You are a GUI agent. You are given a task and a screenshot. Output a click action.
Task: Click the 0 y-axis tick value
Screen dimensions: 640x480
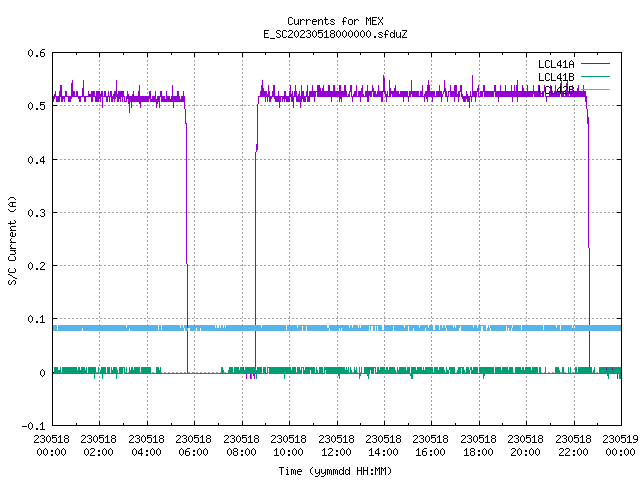42,373
